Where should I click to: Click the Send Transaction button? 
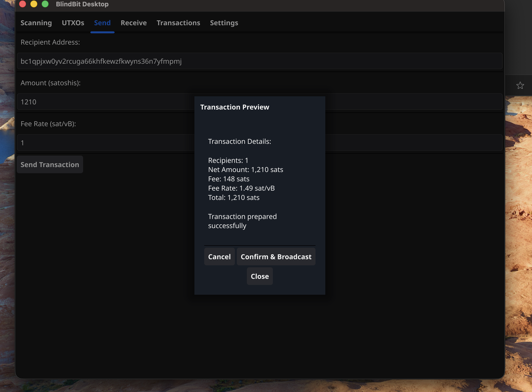50,164
